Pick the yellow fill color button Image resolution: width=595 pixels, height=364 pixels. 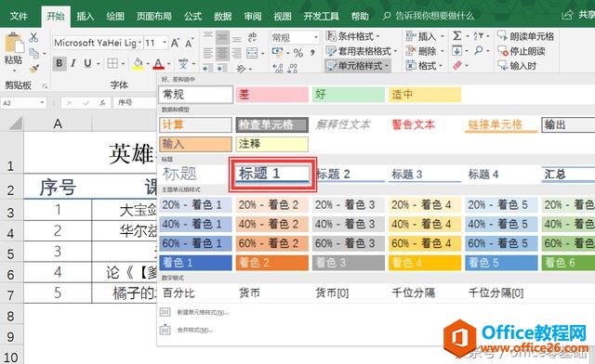click(139, 64)
